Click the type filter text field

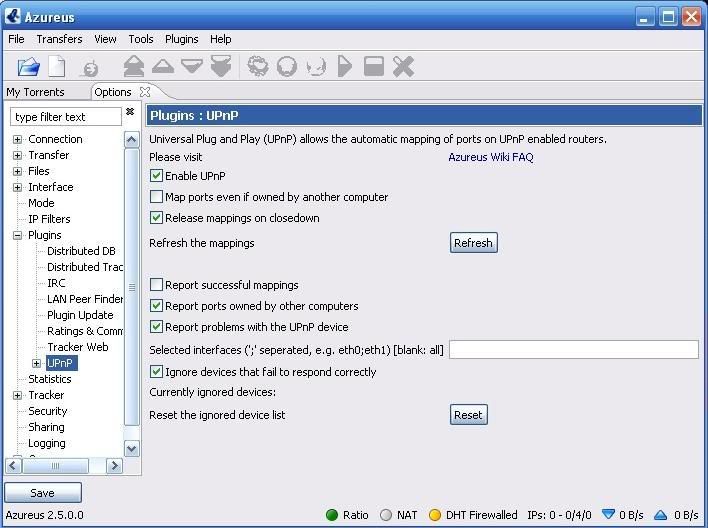pyautogui.click(x=66, y=117)
